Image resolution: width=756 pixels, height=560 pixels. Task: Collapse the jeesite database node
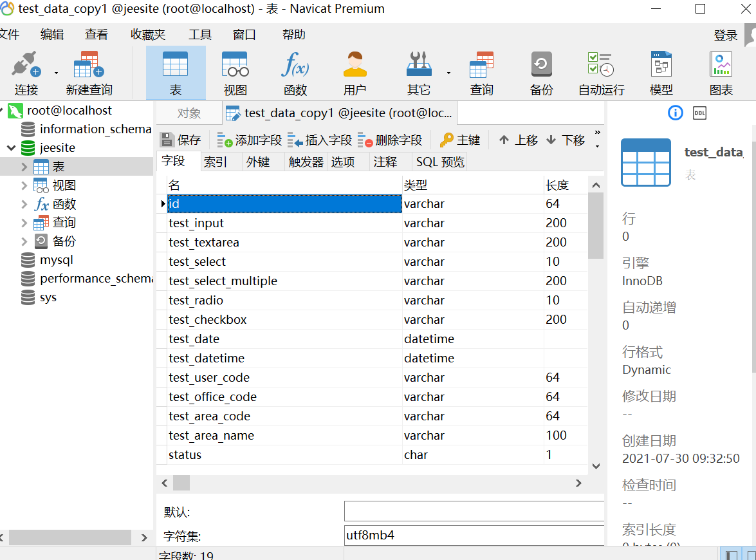coord(11,147)
